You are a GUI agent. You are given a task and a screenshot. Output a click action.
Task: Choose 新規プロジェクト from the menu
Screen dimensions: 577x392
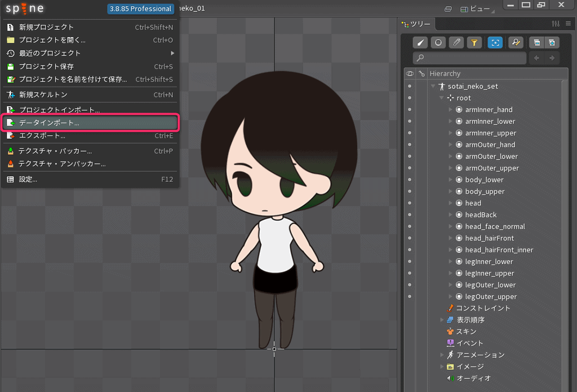coord(90,27)
